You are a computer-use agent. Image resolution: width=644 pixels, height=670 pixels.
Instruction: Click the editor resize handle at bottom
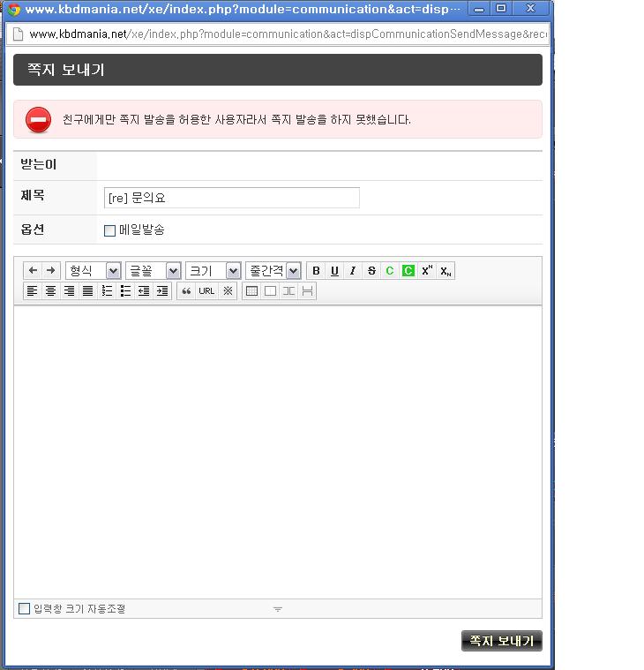pyautogui.click(x=278, y=609)
